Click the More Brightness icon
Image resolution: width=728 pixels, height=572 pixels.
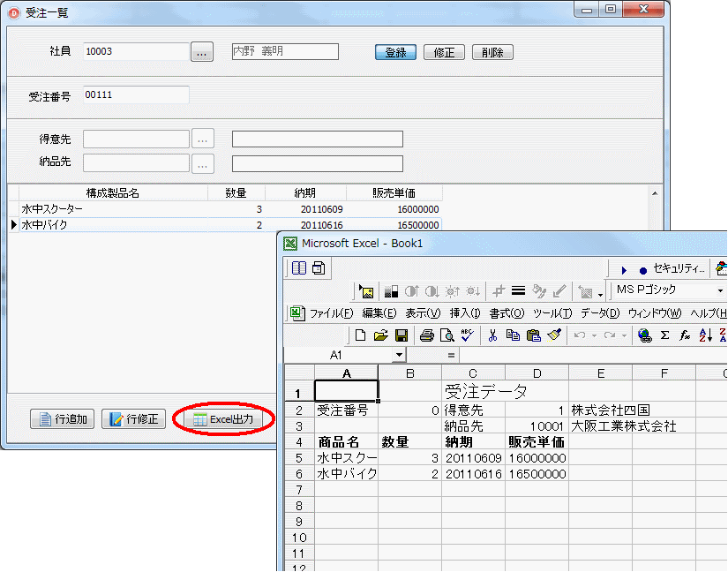(452, 291)
